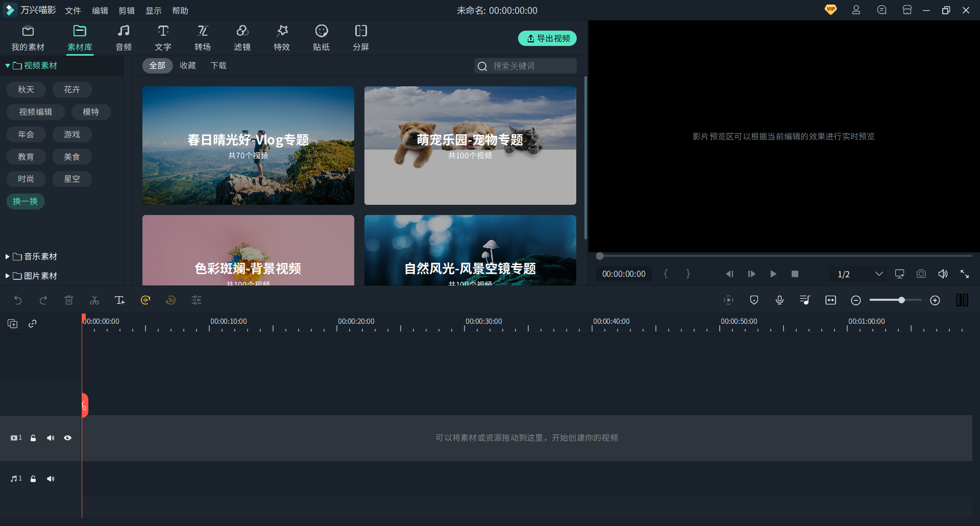This screenshot has height=526, width=980.
Task: Open the voiceover microphone recording tool
Action: 779,300
